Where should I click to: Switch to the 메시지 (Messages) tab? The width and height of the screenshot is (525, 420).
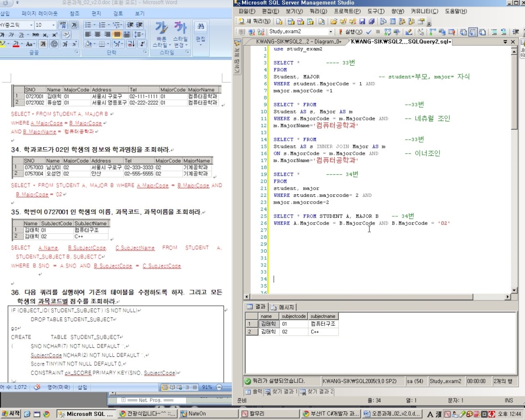pyautogui.click(x=282, y=307)
